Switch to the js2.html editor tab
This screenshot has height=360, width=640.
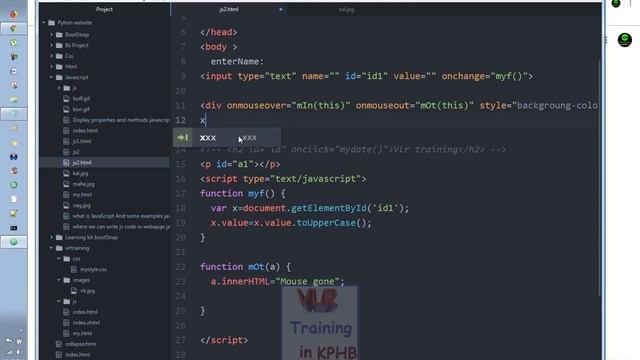point(229,9)
